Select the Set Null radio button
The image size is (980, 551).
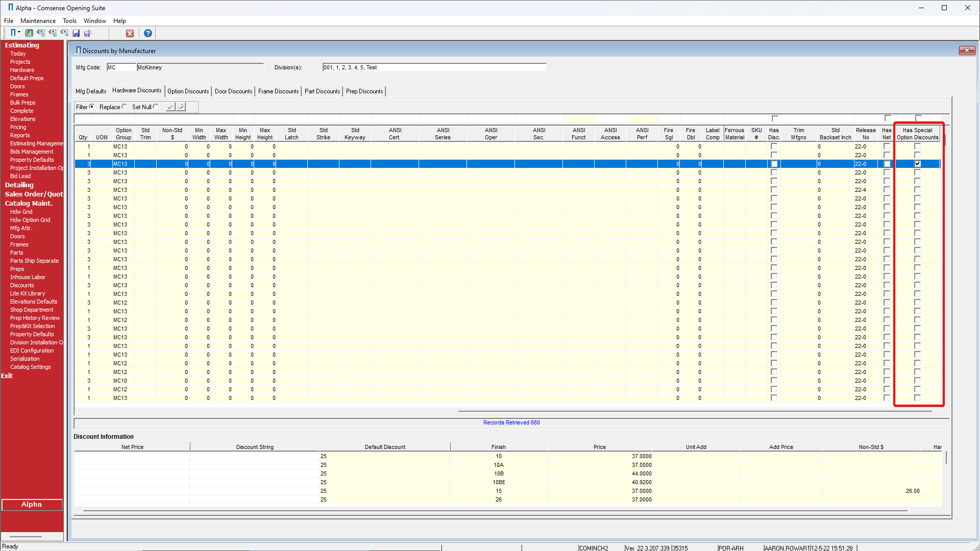click(x=156, y=107)
